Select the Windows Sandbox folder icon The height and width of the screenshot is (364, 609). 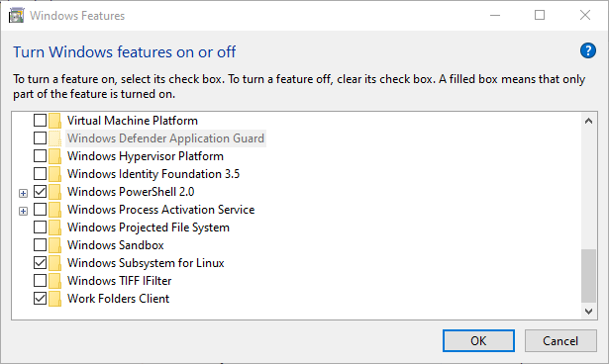[x=54, y=245]
